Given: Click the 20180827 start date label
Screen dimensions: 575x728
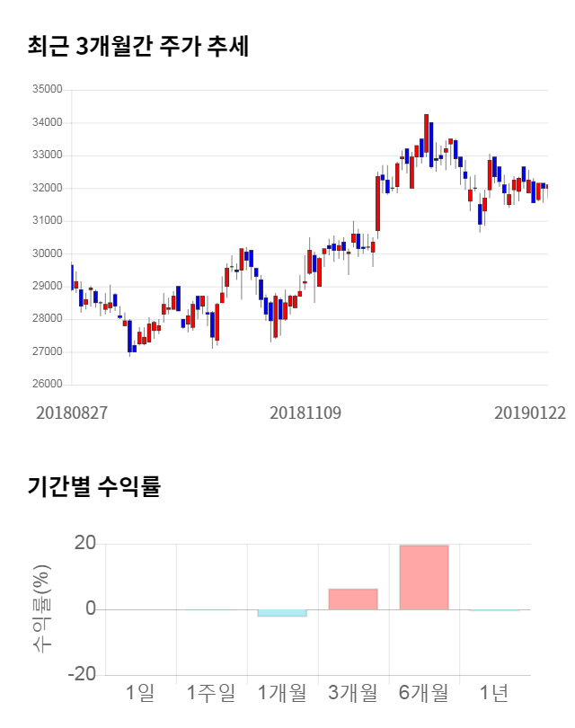Looking at the screenshot, I should [x=72, y=412].
